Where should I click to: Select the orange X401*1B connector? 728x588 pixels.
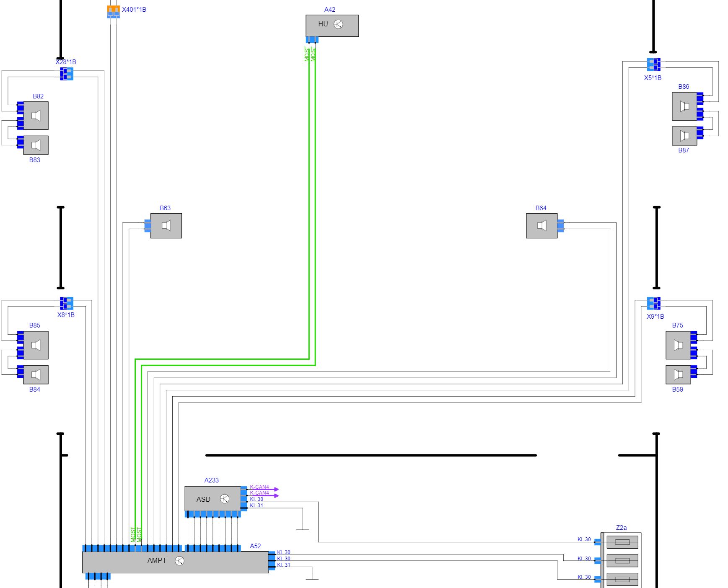(x=113, y=12)
